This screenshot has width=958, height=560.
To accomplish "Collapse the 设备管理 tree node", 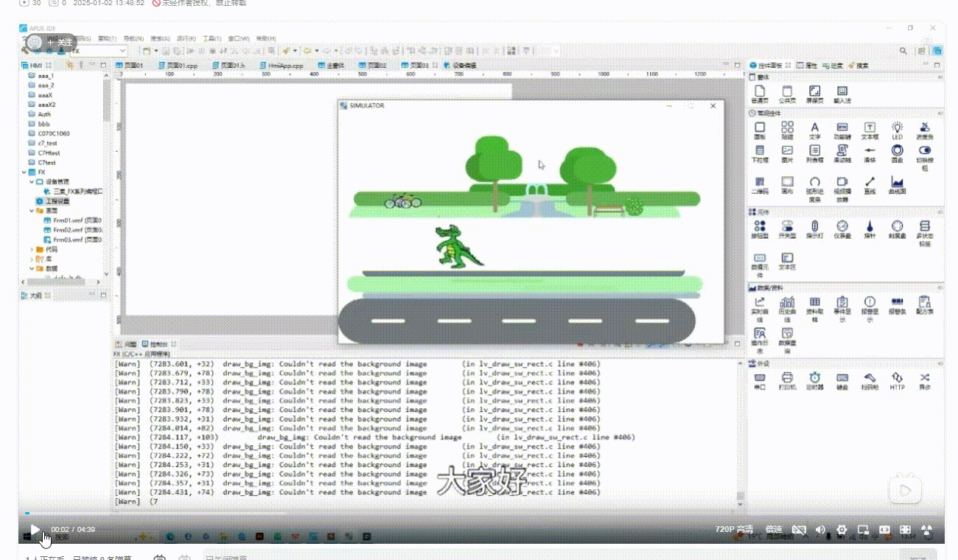I will pos(32,181).
